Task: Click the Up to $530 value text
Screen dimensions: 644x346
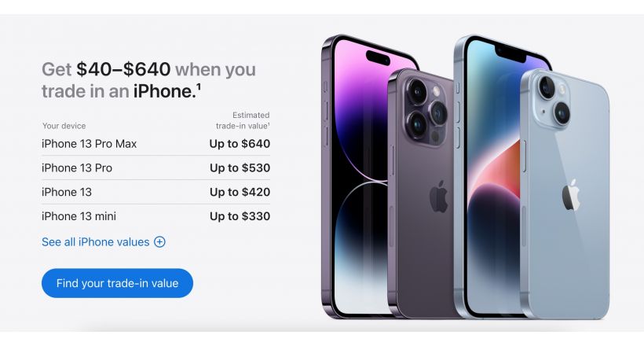Action: pos(240,167)
